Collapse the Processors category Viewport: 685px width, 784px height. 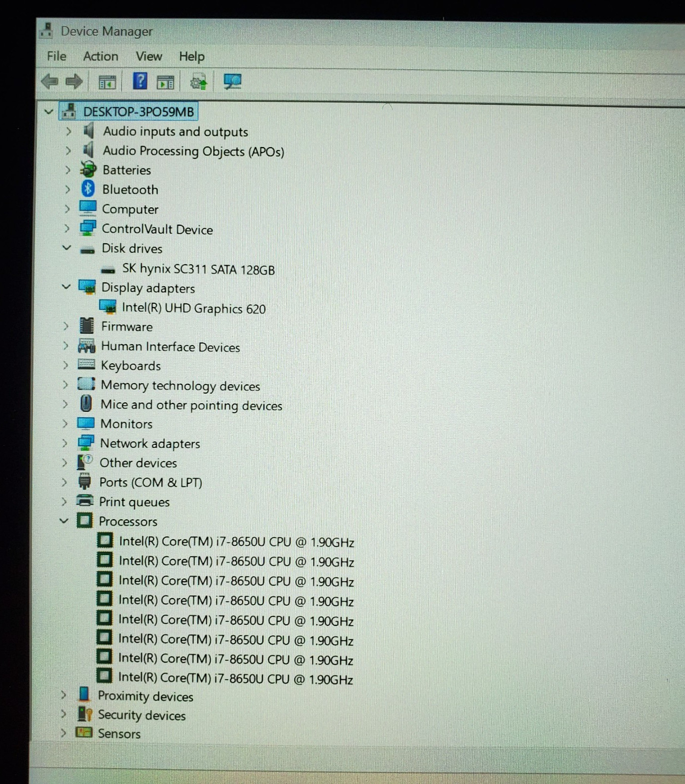64,520
